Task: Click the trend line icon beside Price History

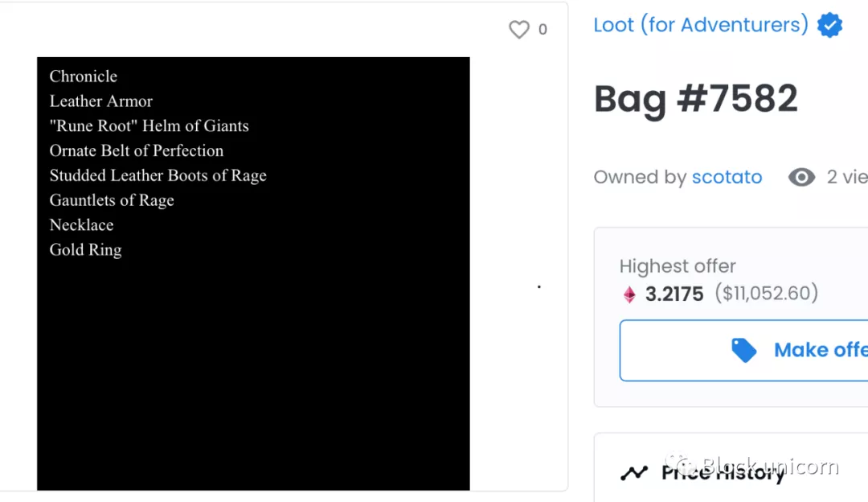Action: click(634, 473)
